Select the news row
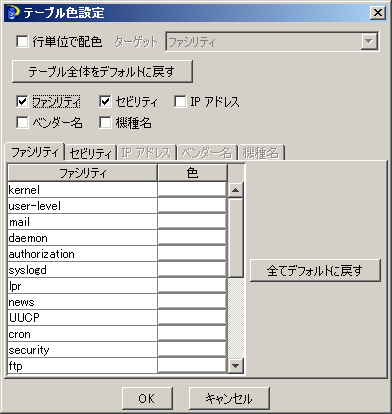Image resolution: width=392 pixels, height=414 pixels. point(82,302)
